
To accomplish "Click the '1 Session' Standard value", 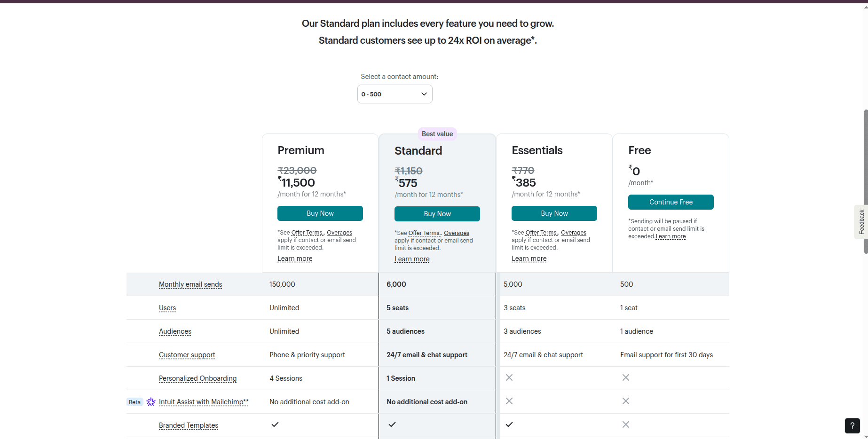I will (x=401, y=378).
